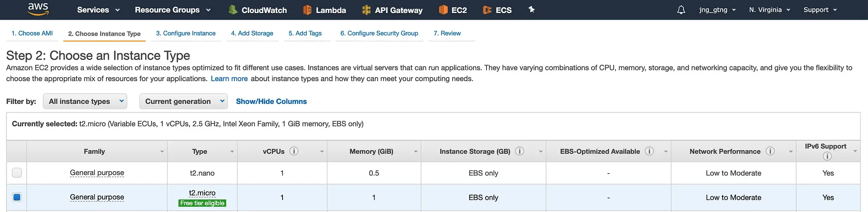868x212 pixels.
Task: Click EBS only in t2.nano row
Action: point(483,173)
